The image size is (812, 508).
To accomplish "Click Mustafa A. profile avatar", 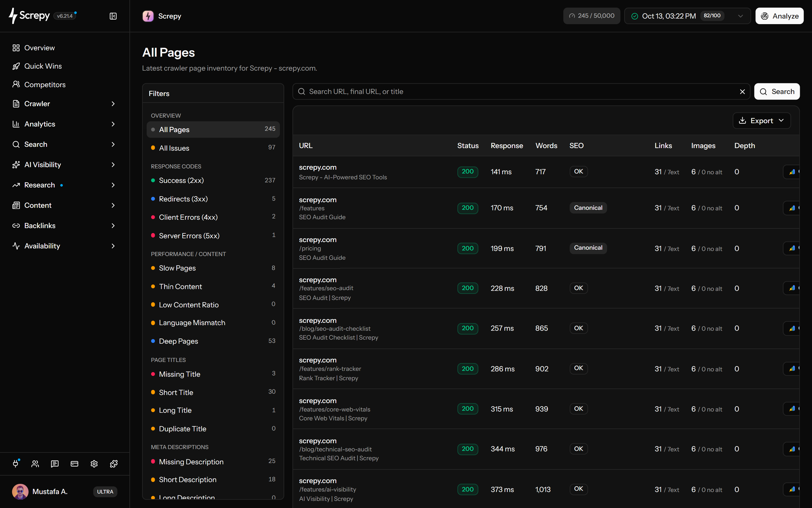I will [x=20, y=491].
